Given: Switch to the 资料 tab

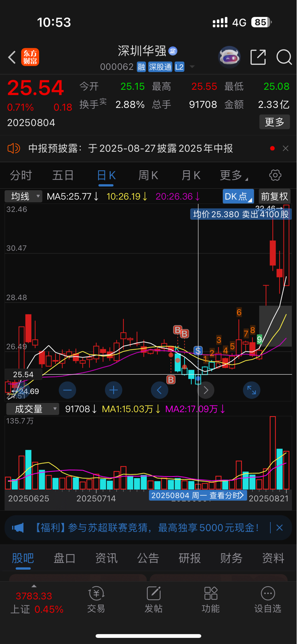Looking at the screenshot, I should [x=273, y=558].
